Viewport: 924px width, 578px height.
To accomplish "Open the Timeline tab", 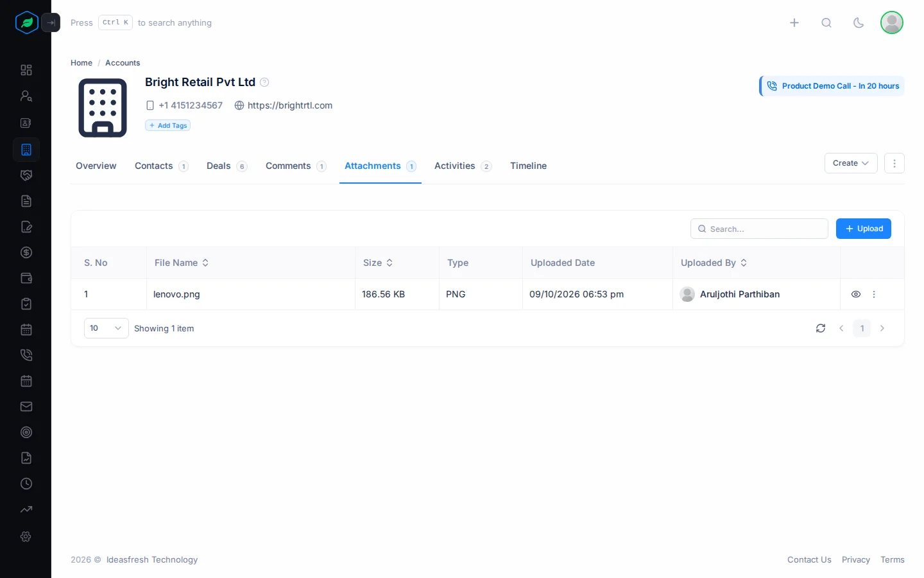I will point(529,166).
